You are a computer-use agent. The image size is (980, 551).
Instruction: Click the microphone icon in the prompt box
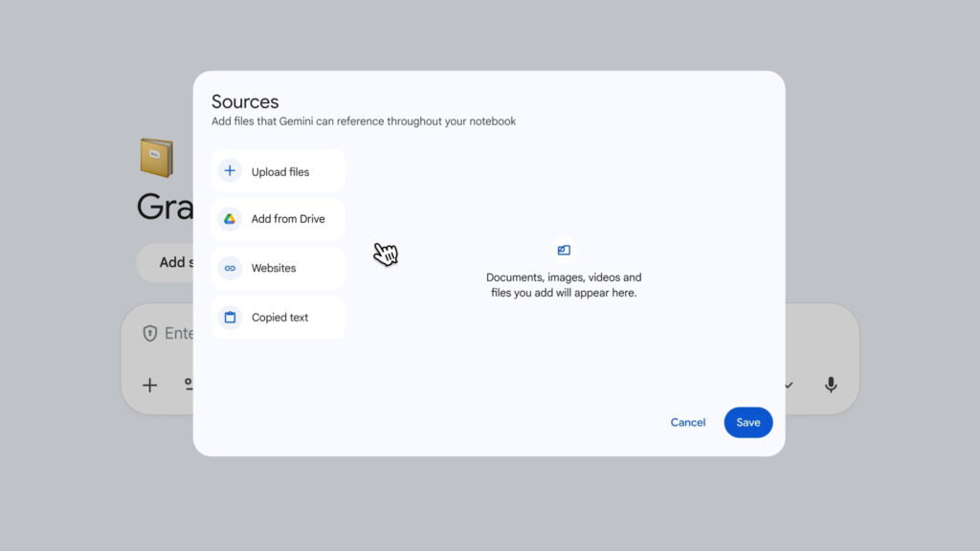tap(831, 385)
